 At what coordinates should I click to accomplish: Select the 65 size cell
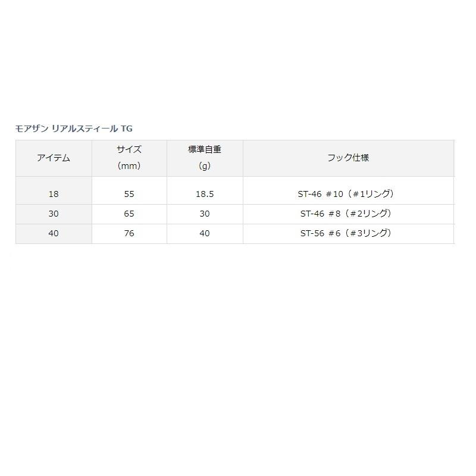129,214
